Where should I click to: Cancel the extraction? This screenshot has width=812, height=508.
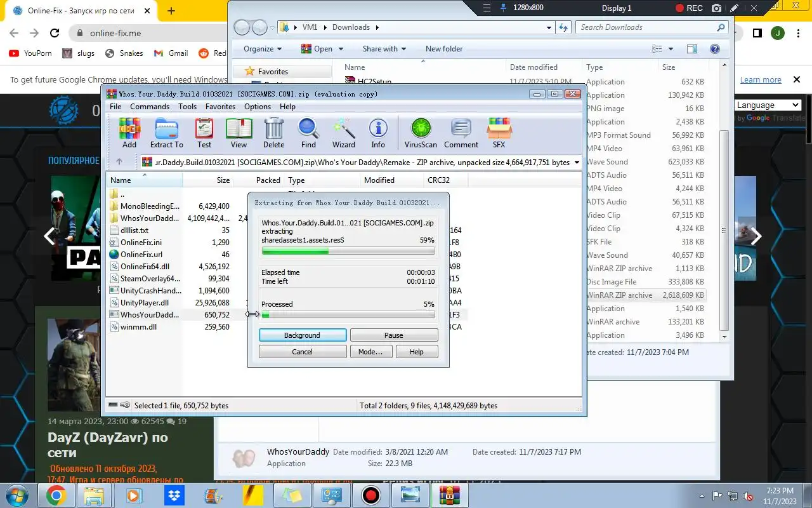click(x=303, y=351)
